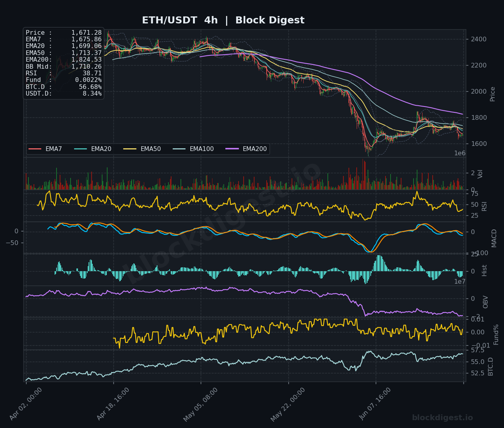Click the RSI axis value 25

pos(474,216)
